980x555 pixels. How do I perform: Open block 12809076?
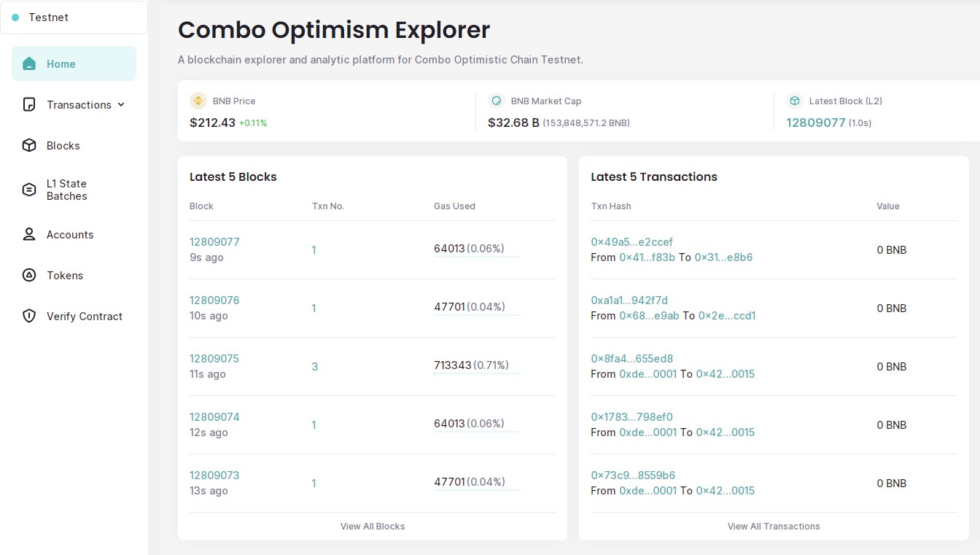(214, 300)
